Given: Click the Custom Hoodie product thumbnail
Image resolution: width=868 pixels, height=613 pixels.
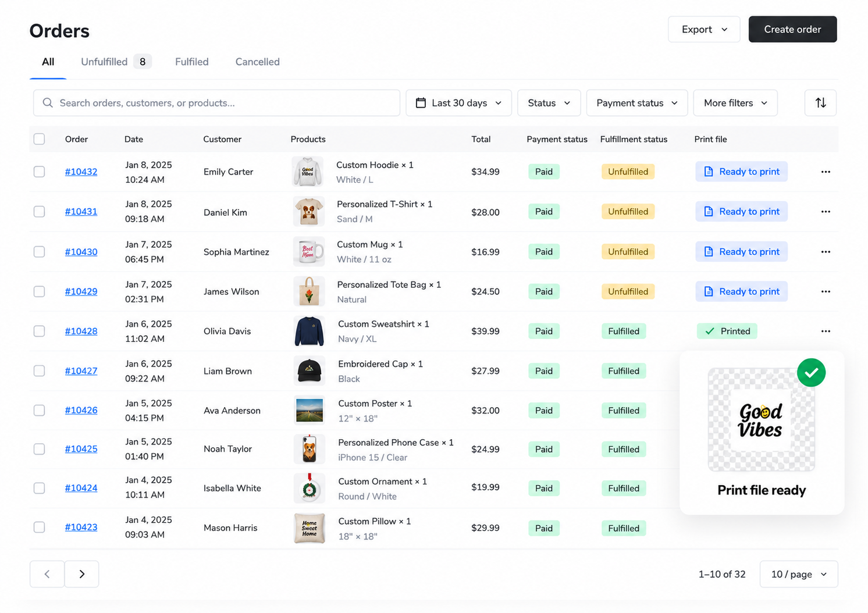Looking at the screenshot, I should (x=308, y=172).
